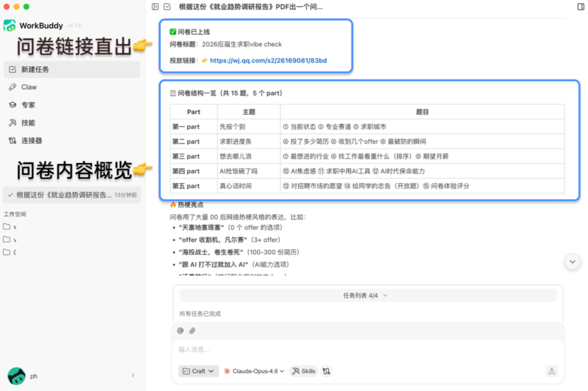Click the Claude-Opus model asterisk icon
The width and height of the screenshot is (588, 391).
tap(227, 371)
